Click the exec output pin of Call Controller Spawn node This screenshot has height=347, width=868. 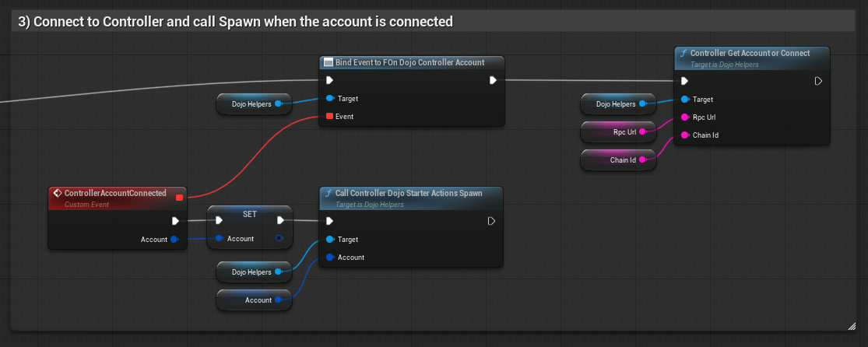(x=491, y=221)
